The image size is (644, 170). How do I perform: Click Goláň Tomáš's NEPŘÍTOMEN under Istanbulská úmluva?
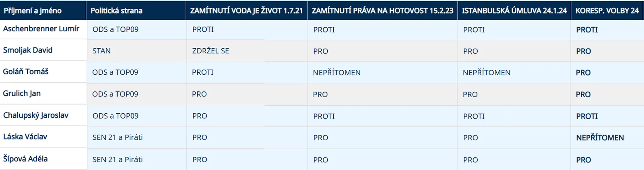click(x=487, y=73)
